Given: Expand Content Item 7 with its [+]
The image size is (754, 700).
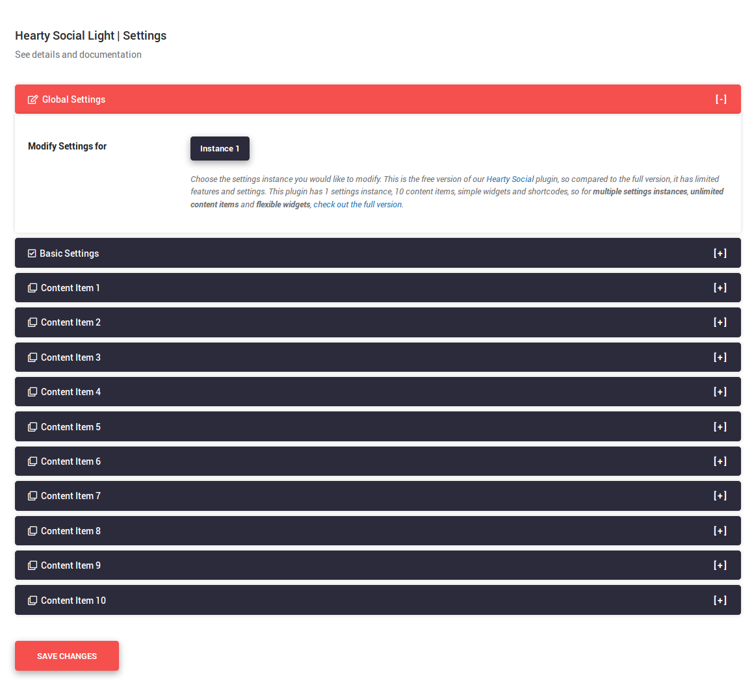Looking at the screenshot, I should (x=720, y=496).
